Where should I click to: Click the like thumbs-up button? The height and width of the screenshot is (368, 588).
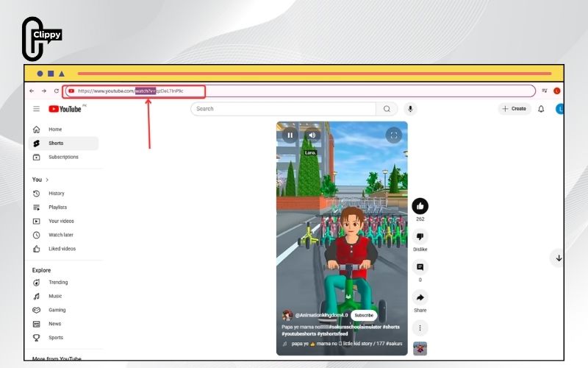(x=420, y=206)
